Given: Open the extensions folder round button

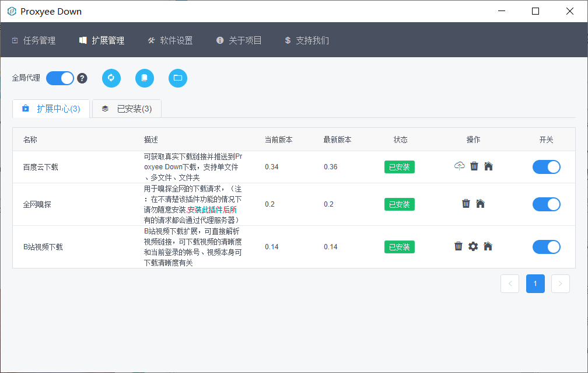Looking at the screenshot, I should (x=178, y=78).
